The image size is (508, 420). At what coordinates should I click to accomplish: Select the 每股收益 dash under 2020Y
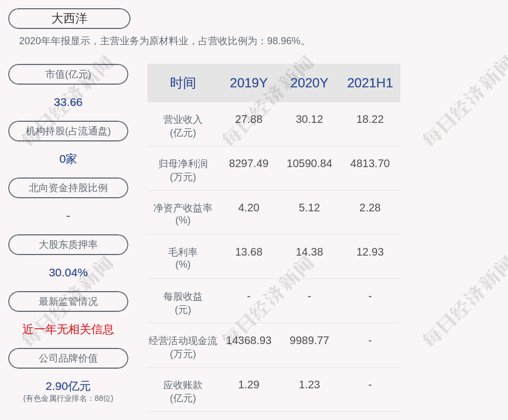click(x=309, y=297)
